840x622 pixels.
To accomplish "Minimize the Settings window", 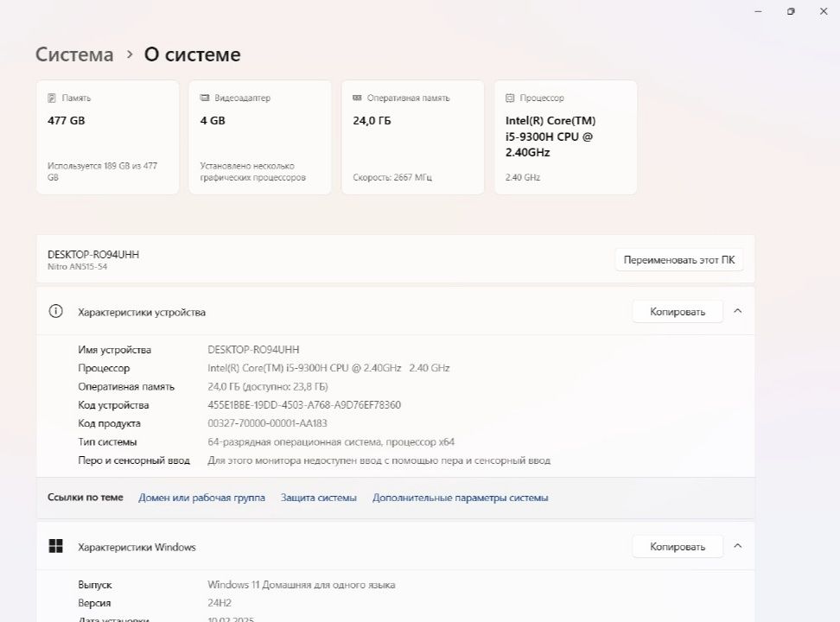I will (x=758, y=11).
